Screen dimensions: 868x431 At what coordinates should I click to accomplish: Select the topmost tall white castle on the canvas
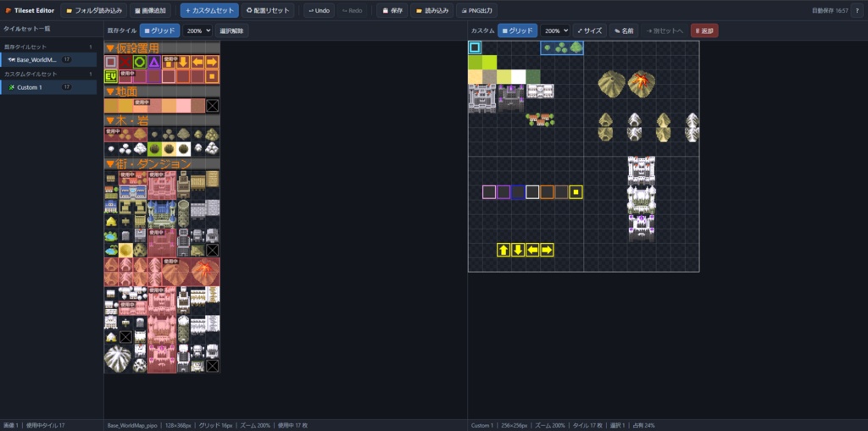click(642, 170)
